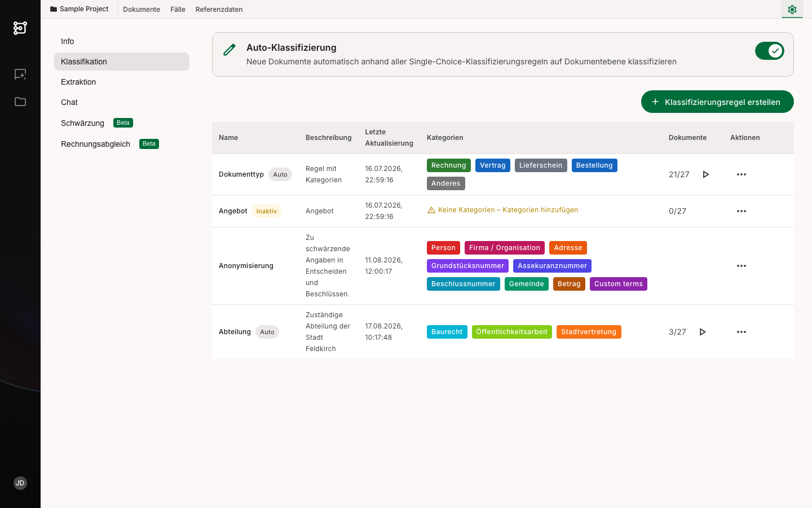Open the app logo home icon
This screenshot has width=812, height=508.
tap(20, 28)
